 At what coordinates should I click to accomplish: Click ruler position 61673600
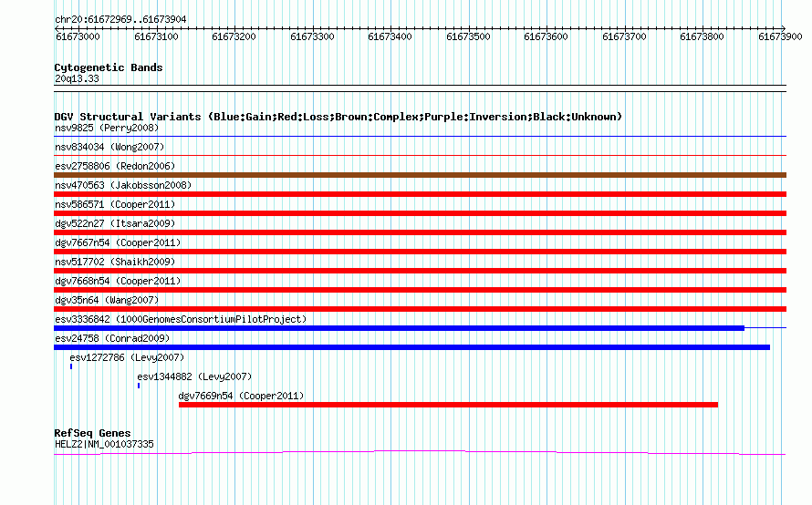click(546, 36)
